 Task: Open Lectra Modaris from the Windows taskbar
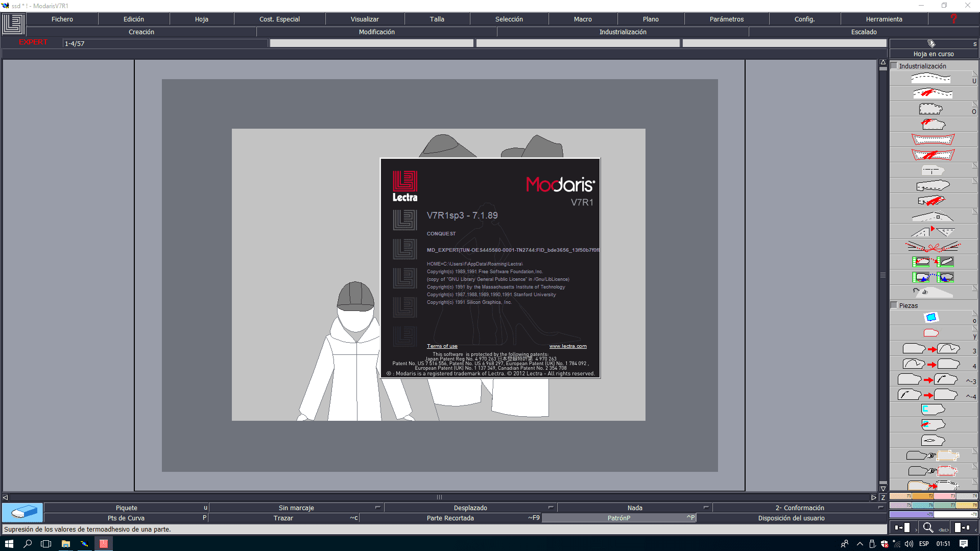pyautogui.click(x=104, y=544)
